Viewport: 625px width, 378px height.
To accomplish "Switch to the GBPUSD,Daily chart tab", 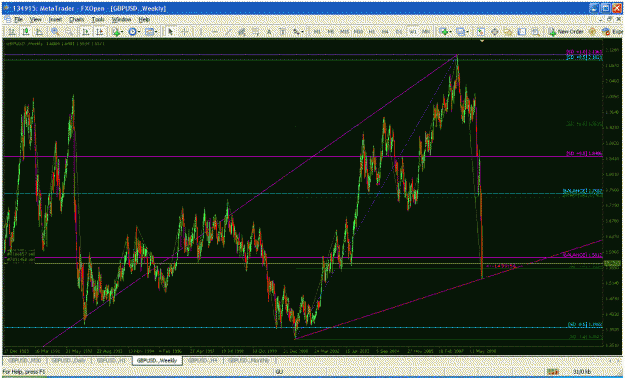I will (69, 360).
